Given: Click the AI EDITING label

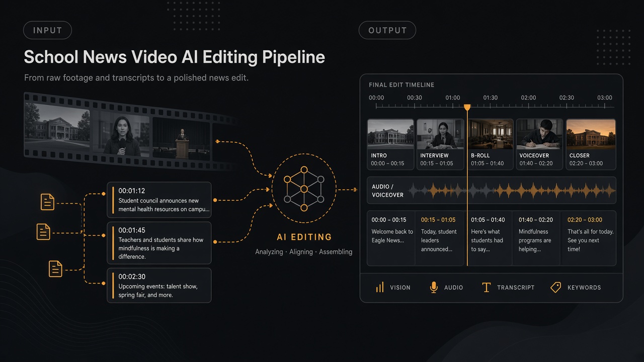Looking at the screenshot, I should point(304,237).
